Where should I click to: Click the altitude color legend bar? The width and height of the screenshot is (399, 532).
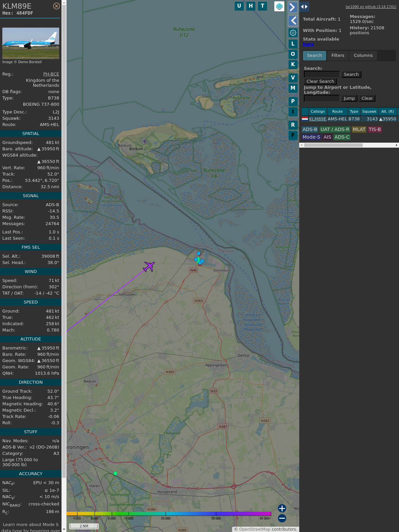[x=169, y=514]
